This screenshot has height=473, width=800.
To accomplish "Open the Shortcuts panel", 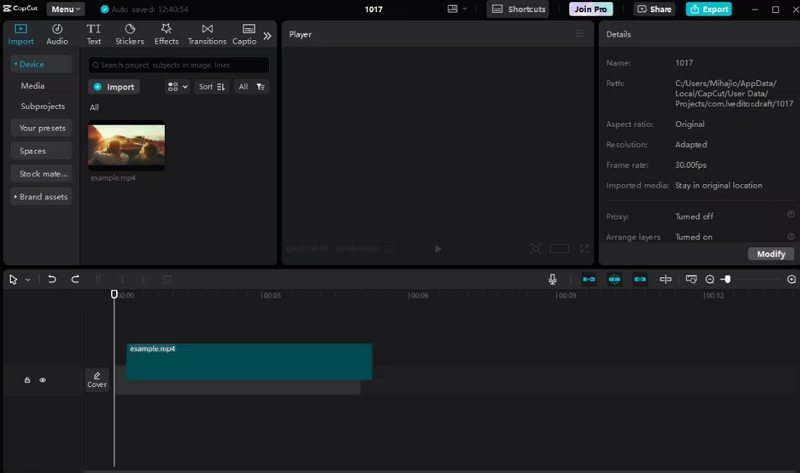I will tap(518, 9).
